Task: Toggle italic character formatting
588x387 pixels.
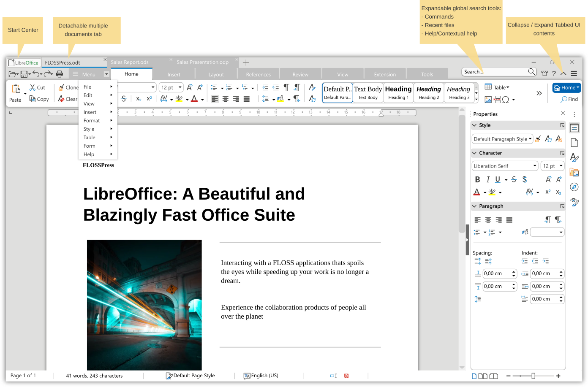Action: 488,179
